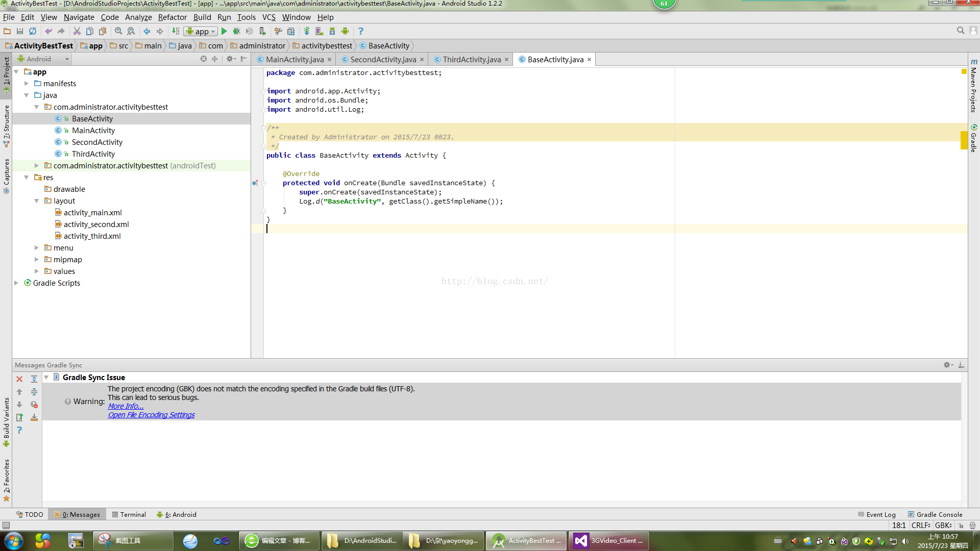Open the app run configuration dropdown
Screen dimensions: 980x551
click(201, 31)
